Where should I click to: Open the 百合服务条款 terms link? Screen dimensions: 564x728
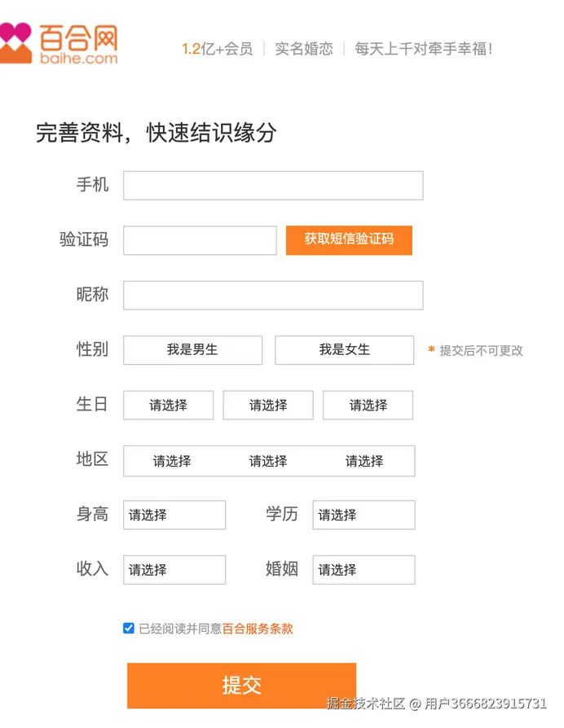click(258, 629)
